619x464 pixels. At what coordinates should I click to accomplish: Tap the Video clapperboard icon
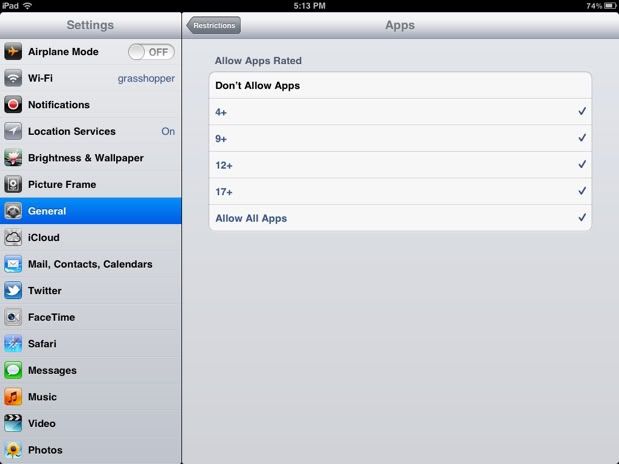click(x=13, y=423)
